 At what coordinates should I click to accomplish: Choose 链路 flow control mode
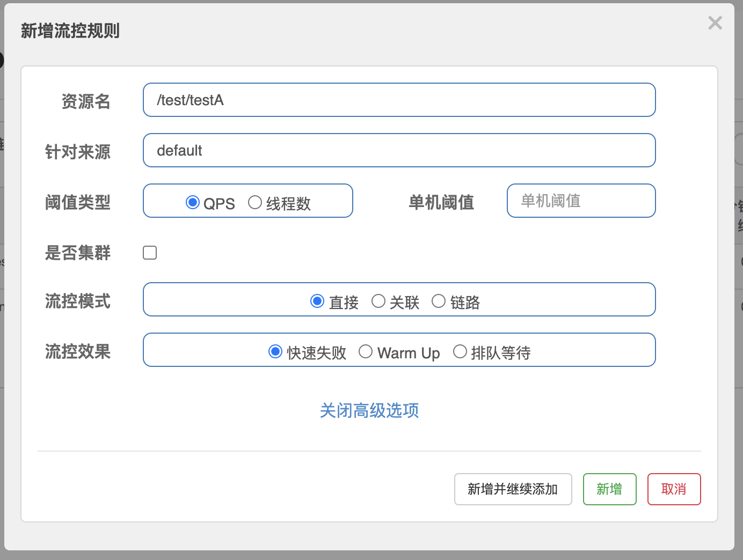pos(439,301)
